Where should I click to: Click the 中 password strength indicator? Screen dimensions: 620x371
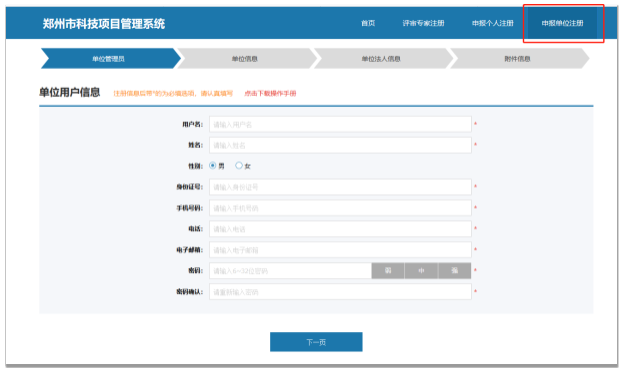point(421,271)
